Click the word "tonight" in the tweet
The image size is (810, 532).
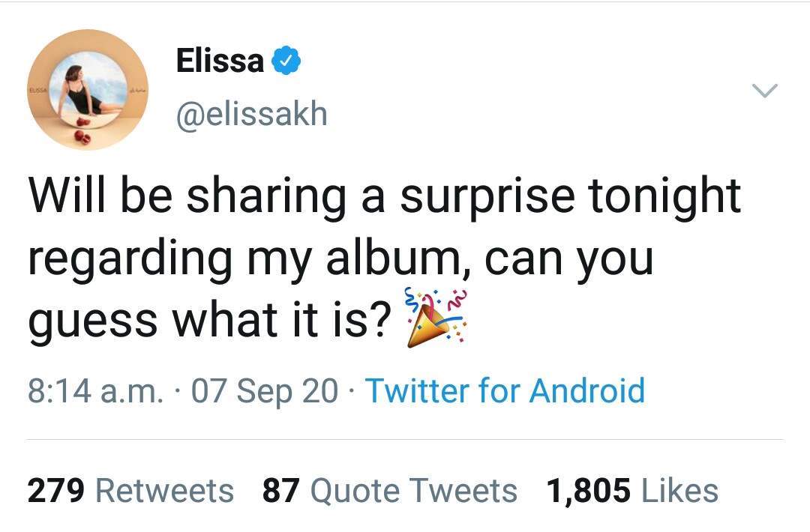point(664,198)
